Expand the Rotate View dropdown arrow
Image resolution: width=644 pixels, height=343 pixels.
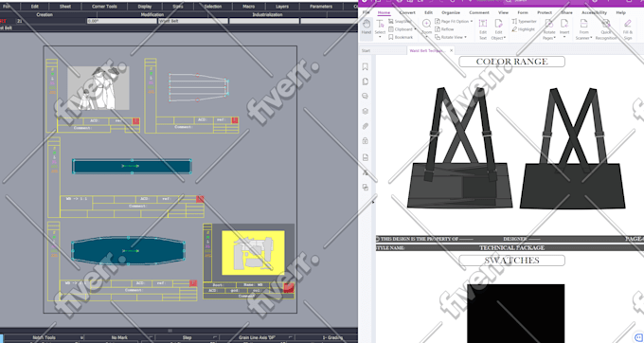click(x=465, y=37)
